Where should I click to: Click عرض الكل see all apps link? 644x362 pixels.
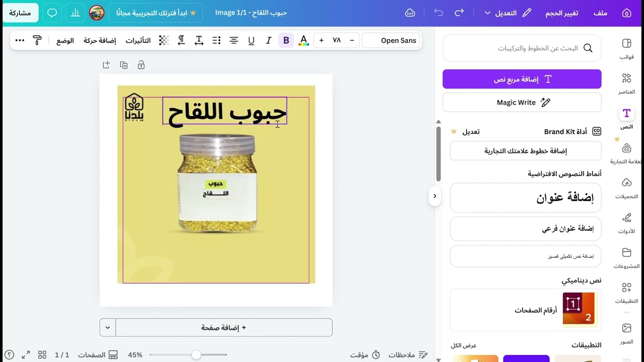pos(463,345)
